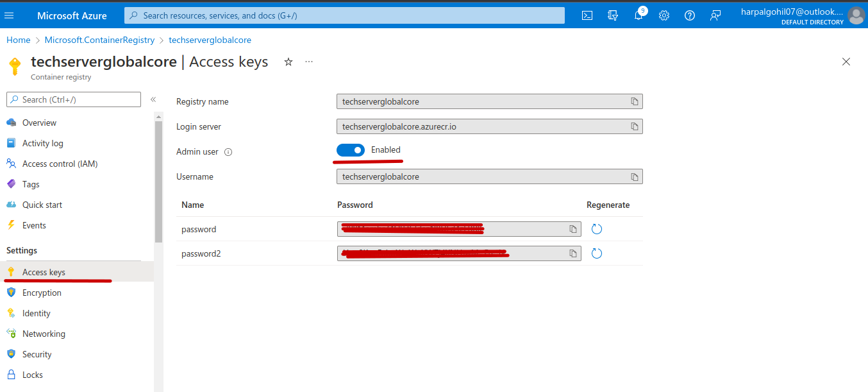Viewport: 868px width, 392px height.
Task: Open the more options ellipsis beside title
Action: [309, 62]
